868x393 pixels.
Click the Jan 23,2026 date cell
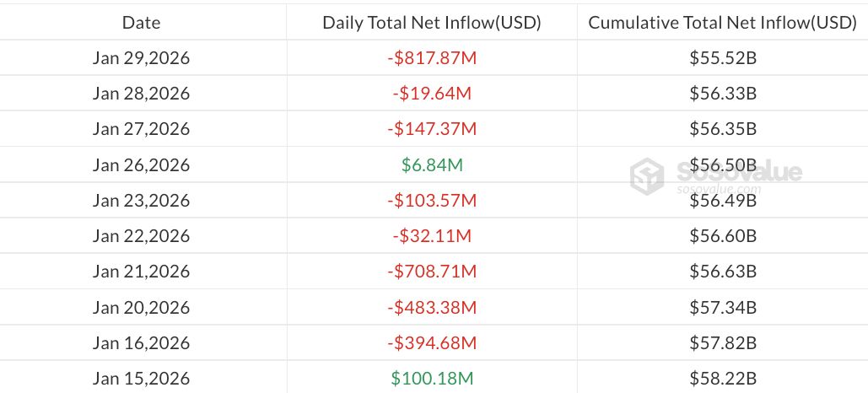pyautogui.click(x=141, y=201)
